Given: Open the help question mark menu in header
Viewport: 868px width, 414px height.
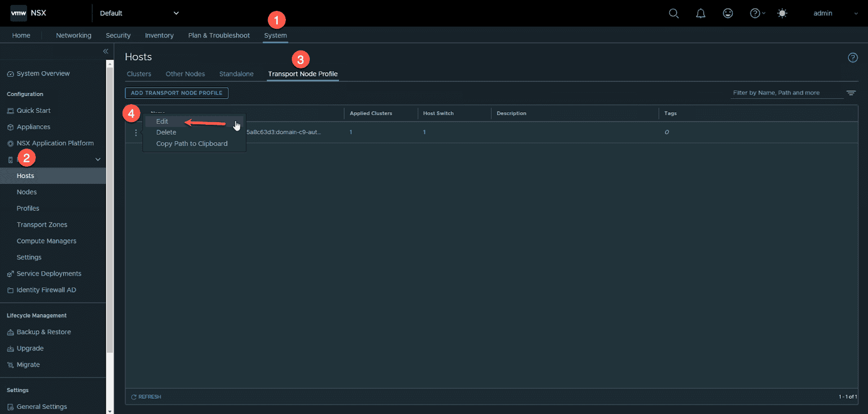Looking at the screenshot, I should click(756, 13).
